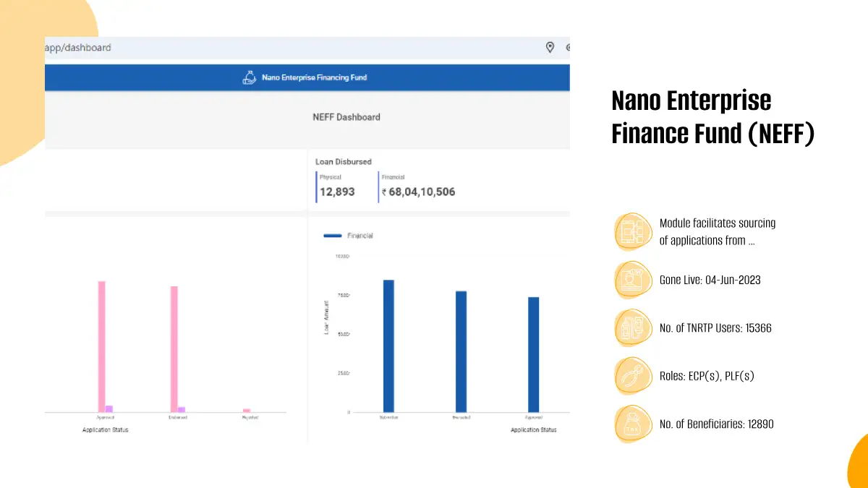The width and height of the screenshot is (868, 488).
Task: Click the pliers icon beside Roles
Action: click(x=634, y=376)
